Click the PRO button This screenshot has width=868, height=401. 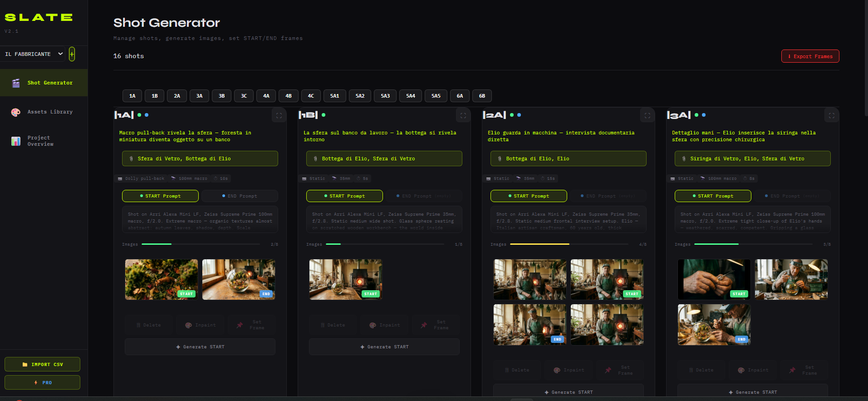(x=42, y=382)
